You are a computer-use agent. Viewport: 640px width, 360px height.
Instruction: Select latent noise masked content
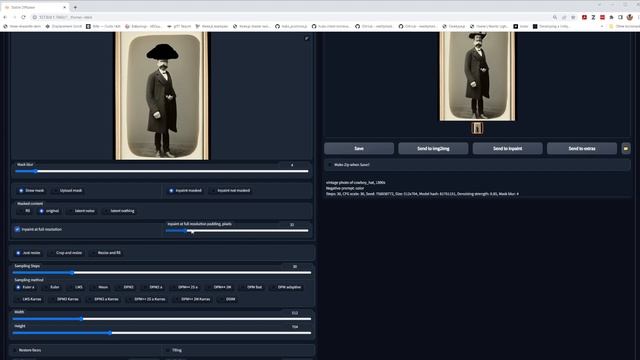[x=81, y=211]
